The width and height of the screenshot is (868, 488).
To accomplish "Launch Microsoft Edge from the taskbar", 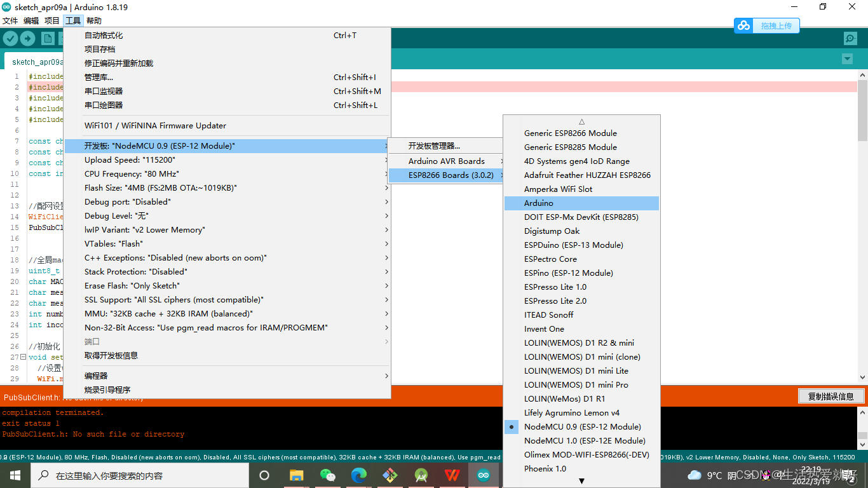I will click(x=359, y=475).
